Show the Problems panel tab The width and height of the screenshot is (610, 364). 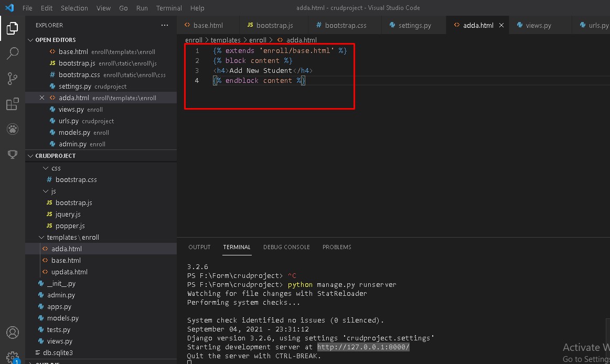(337, 248)
